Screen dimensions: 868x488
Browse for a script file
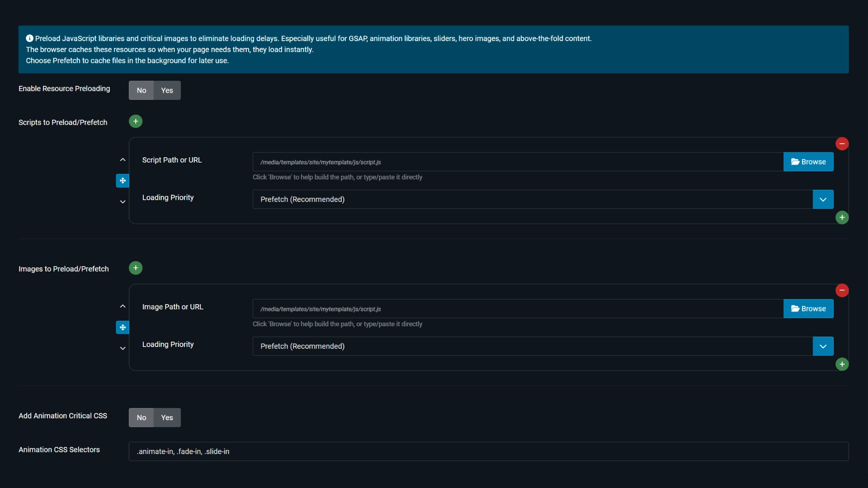point(808,162)
